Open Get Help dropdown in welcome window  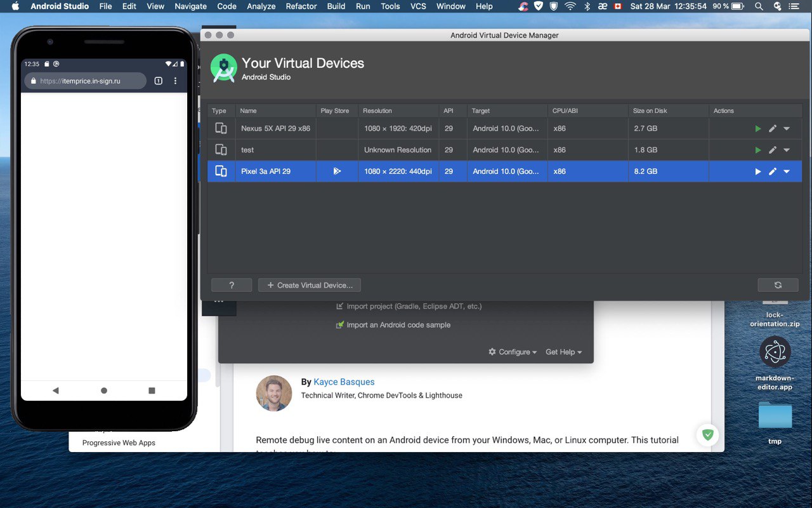point(563,352)
